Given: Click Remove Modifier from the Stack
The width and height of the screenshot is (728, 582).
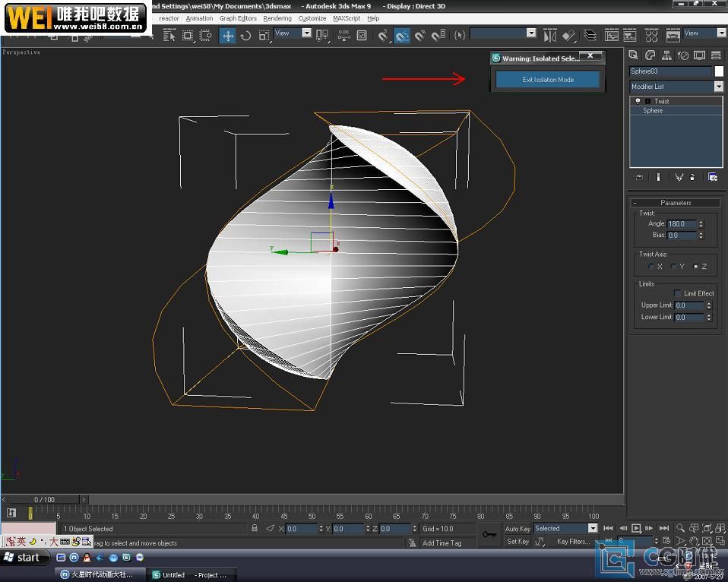Looking at the screenshot, I should [x=692, y=177].
